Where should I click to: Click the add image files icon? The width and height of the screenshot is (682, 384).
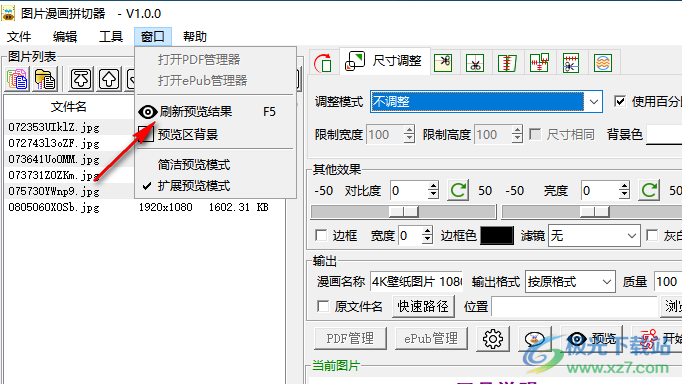(17, 79)
